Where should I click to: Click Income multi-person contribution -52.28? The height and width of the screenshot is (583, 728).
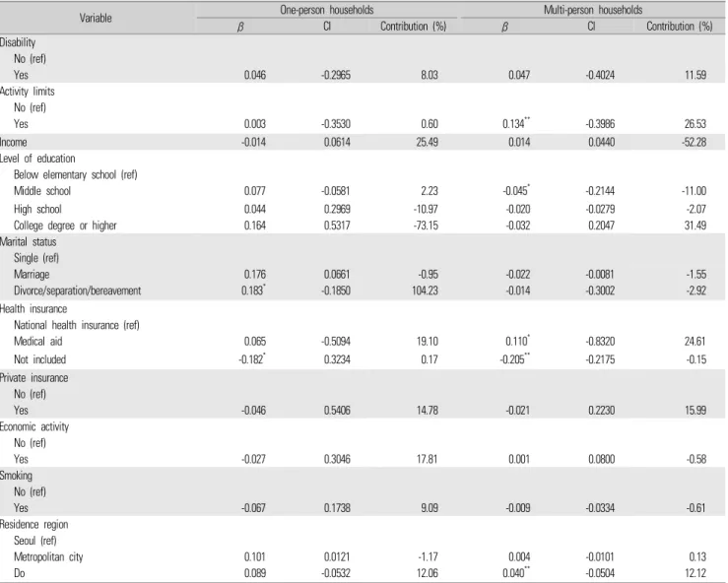(695, 142)
